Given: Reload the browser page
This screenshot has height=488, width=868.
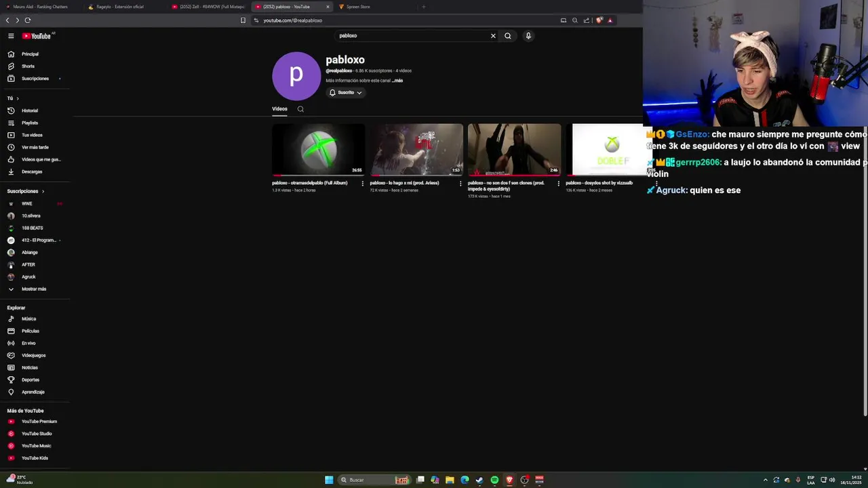Looking at the screenshot, I should (x=27, y=20).
